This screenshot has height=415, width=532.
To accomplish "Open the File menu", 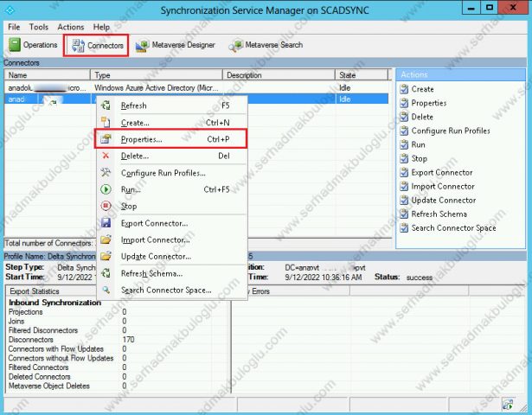I will click(x=14, y=27).
